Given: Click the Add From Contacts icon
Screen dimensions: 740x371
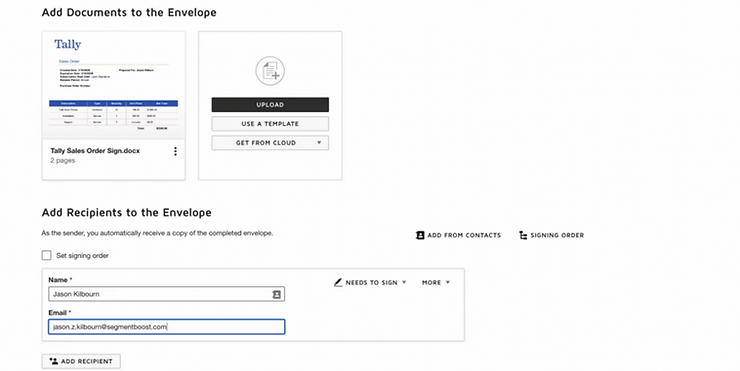Looking at the screenshot, I should pos(420,235).
